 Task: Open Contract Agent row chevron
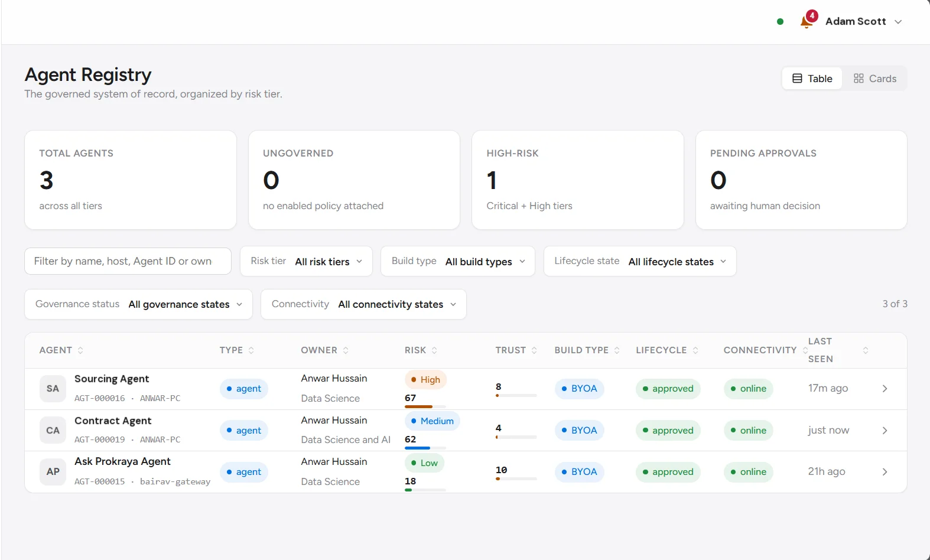point(885,431)
